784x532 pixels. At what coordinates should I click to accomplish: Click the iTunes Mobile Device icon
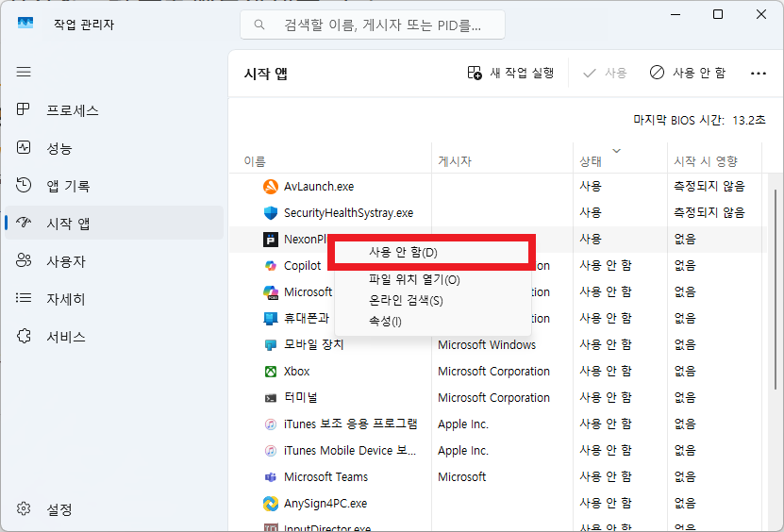tap(271, 451)
